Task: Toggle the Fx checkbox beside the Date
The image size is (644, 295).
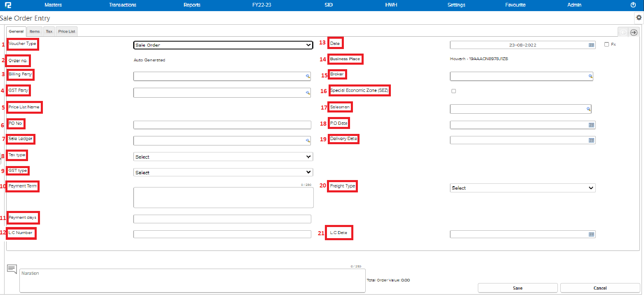Action: [606, 44]
